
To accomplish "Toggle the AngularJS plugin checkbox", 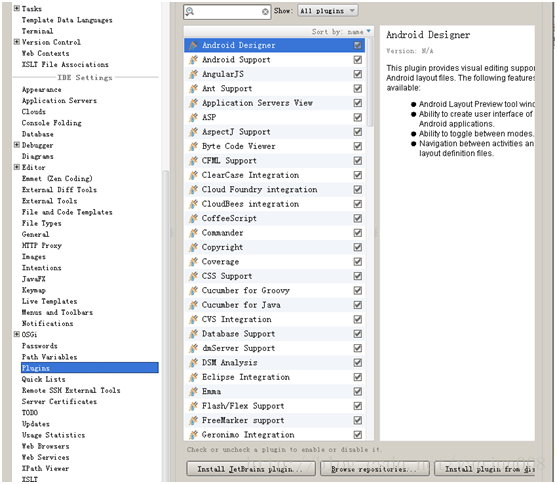I will 358,74.
